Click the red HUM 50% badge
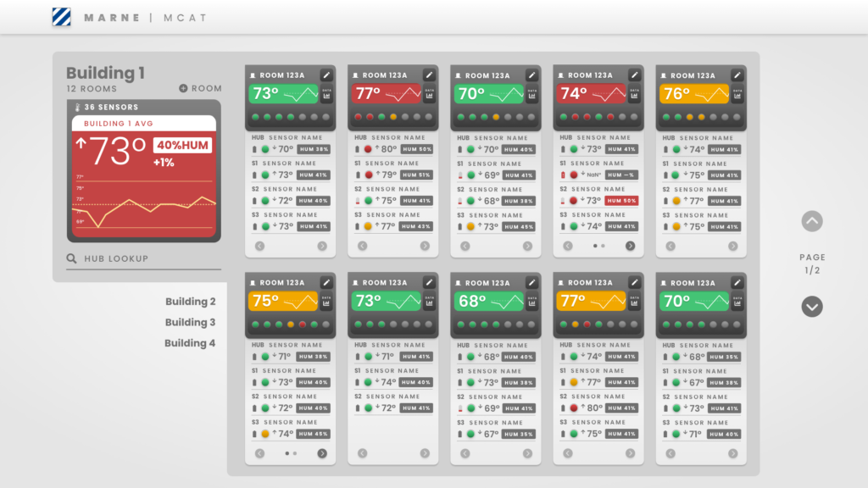This screenshot has height=488, width=868. click(621, 201)
